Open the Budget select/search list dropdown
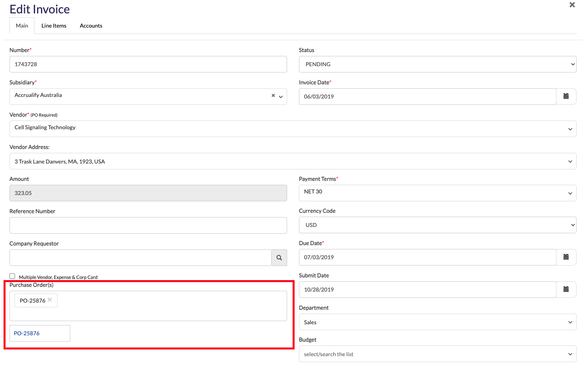588x366 pixels. tap(437, 354)
